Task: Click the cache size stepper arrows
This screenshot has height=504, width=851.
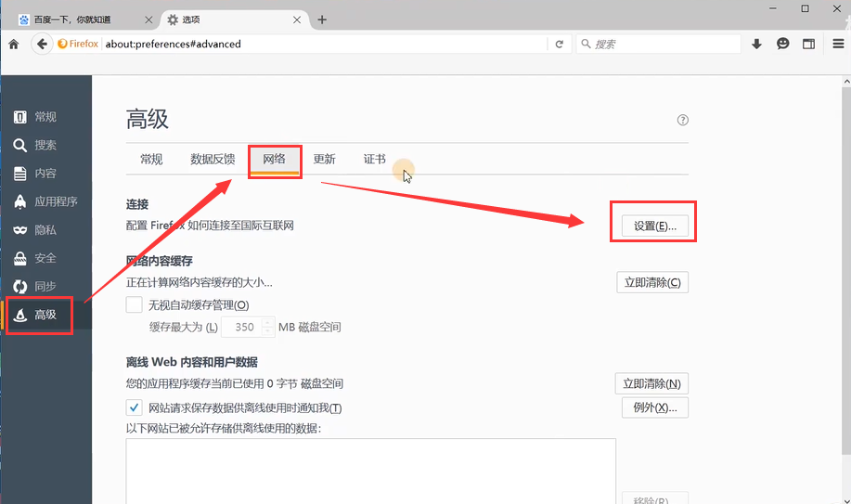Action: click(x=268, y=327)
